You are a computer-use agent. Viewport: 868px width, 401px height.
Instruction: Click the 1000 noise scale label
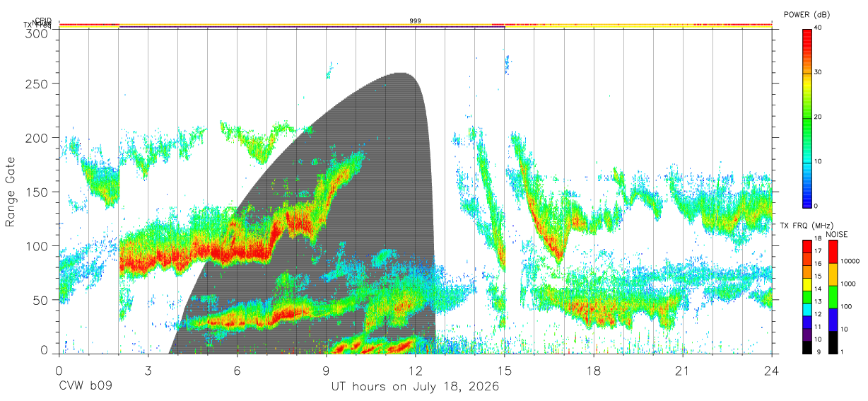tap(849, 284)
